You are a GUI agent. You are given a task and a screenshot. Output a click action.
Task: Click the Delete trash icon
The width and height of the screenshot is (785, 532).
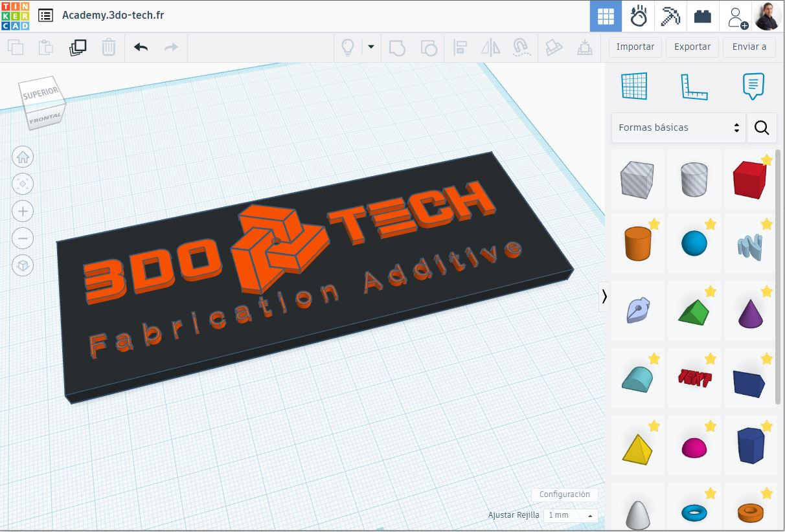[109, 47]
